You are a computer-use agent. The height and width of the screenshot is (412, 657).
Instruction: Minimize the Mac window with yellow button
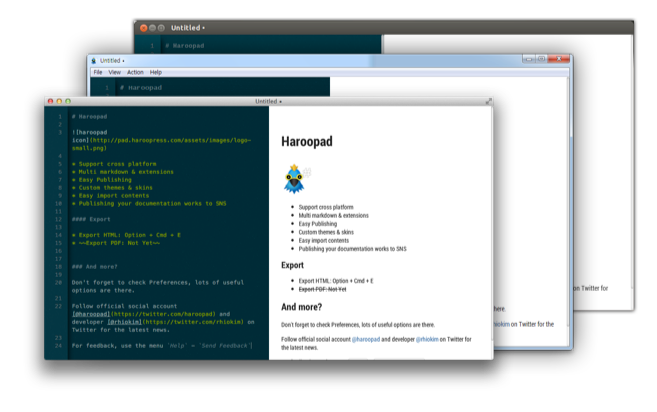(x=59, y=101)
